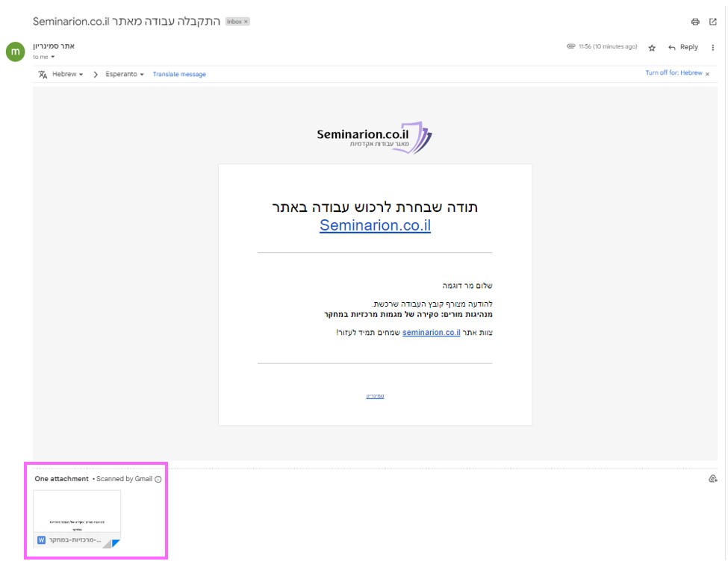728x564 pixels.
Task: Open the Hebrew source language dropdown
Action: click(67, 74)
